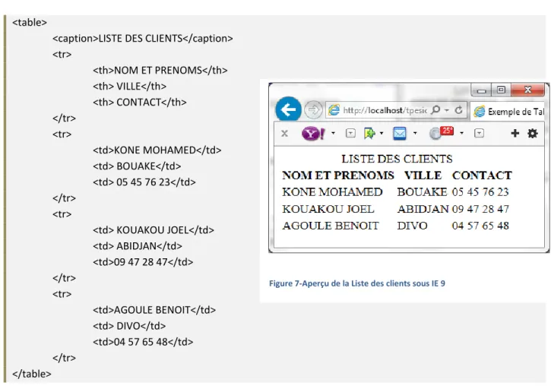
Task: Minimize the IE browser window
Action: pos(481,90)
